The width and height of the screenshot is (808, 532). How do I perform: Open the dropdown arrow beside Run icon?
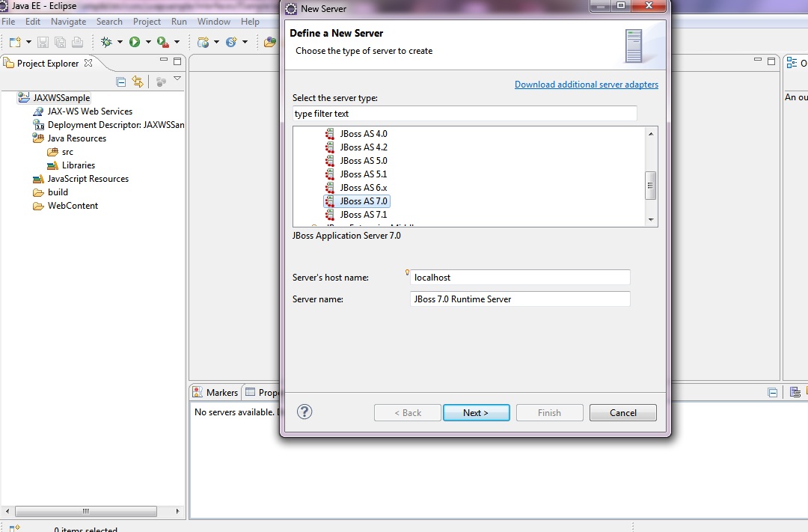(x=148, y=42)
